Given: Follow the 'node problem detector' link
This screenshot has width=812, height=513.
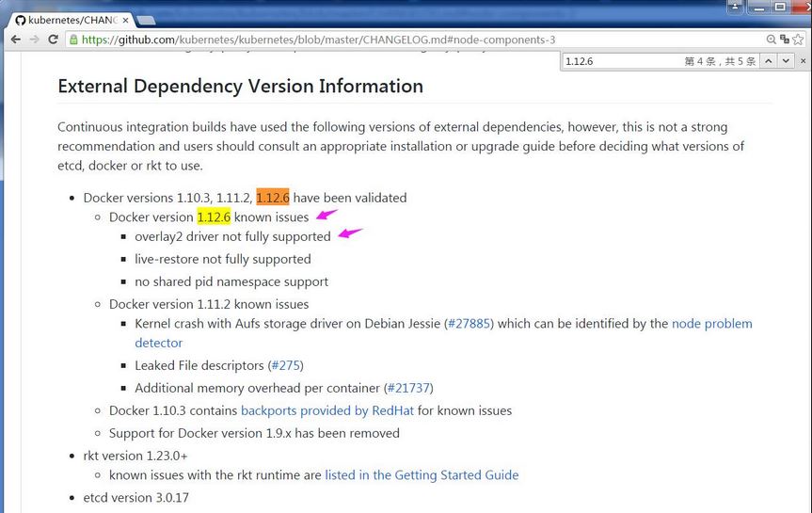Looking at the screenshot, I should coord(711,324).
